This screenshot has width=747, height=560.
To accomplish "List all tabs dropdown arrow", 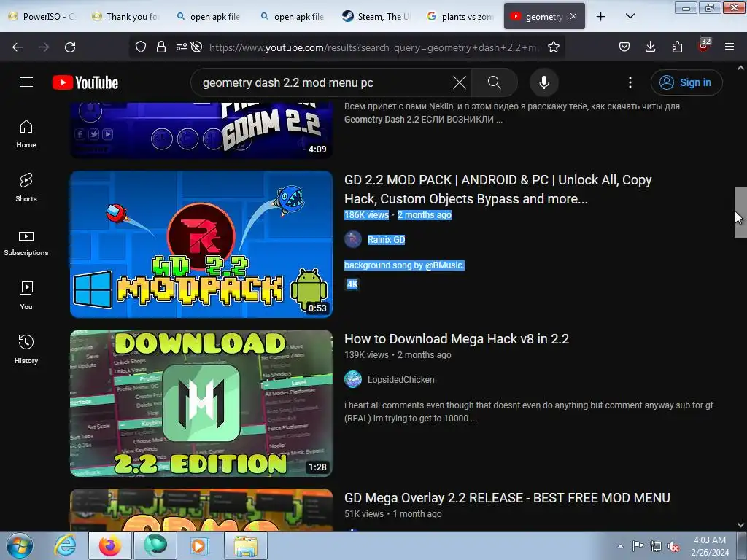I will 630,16.
